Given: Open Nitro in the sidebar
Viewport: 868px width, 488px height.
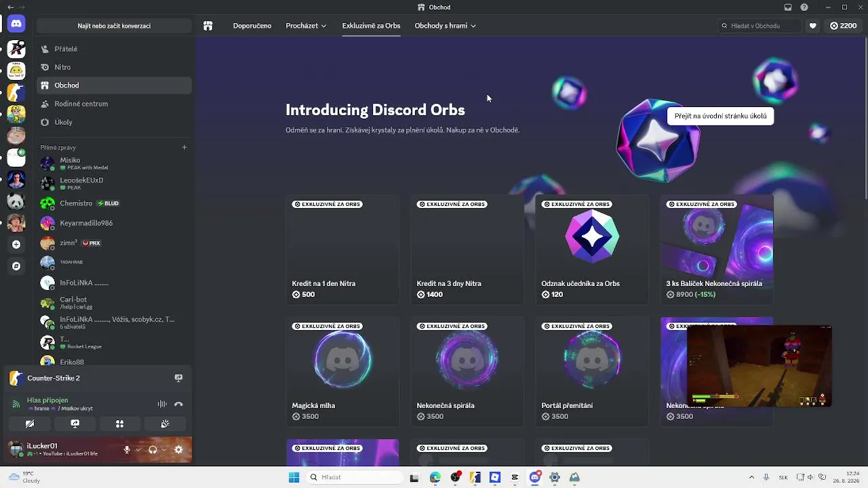Looking at the screenshot, I should click(x=114, y=67).
